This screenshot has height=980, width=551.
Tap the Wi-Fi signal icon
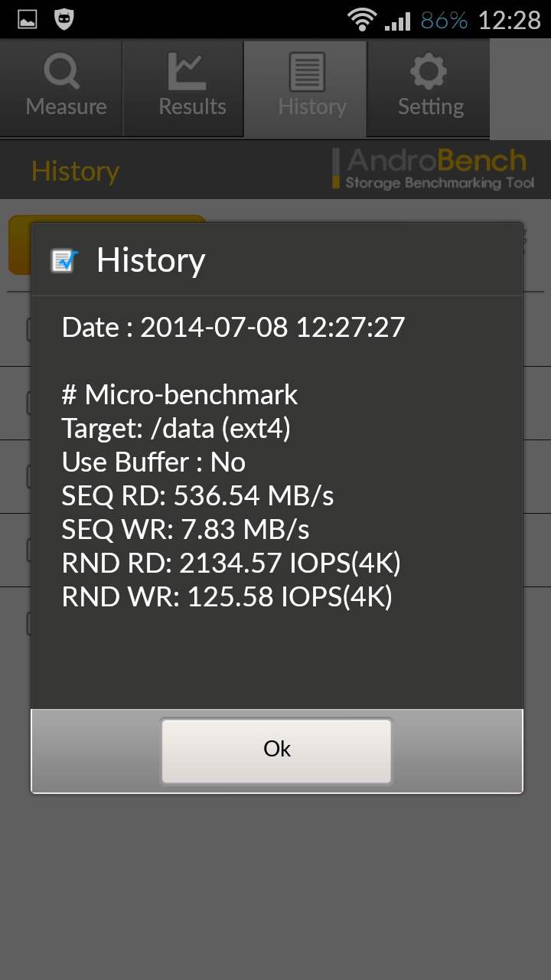point(361,20)
